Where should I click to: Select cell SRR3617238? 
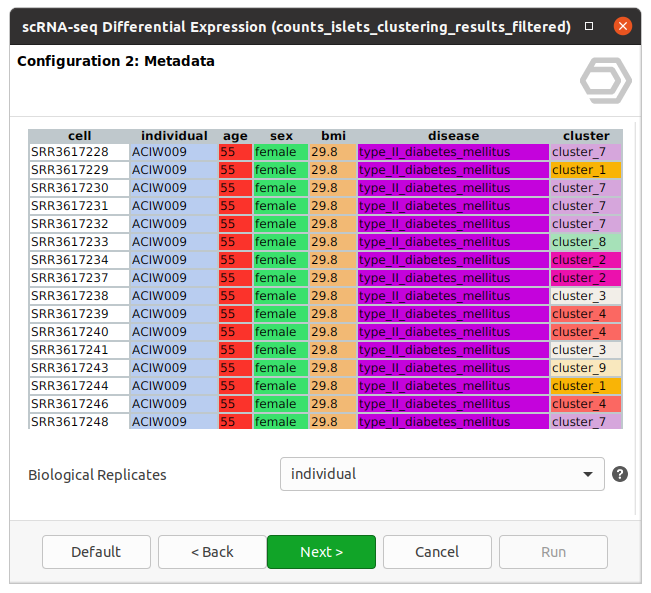click(79, 296)
